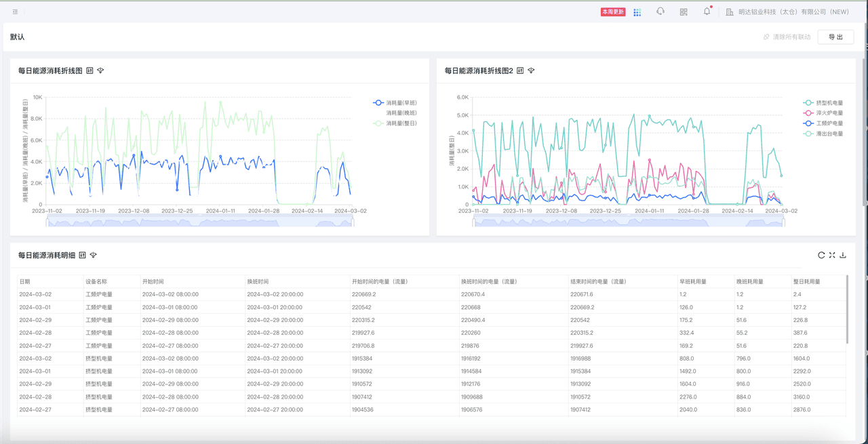Click 清除所有联动 link
The height and width of the screenshot is (444, 868).
pos(787,37)
